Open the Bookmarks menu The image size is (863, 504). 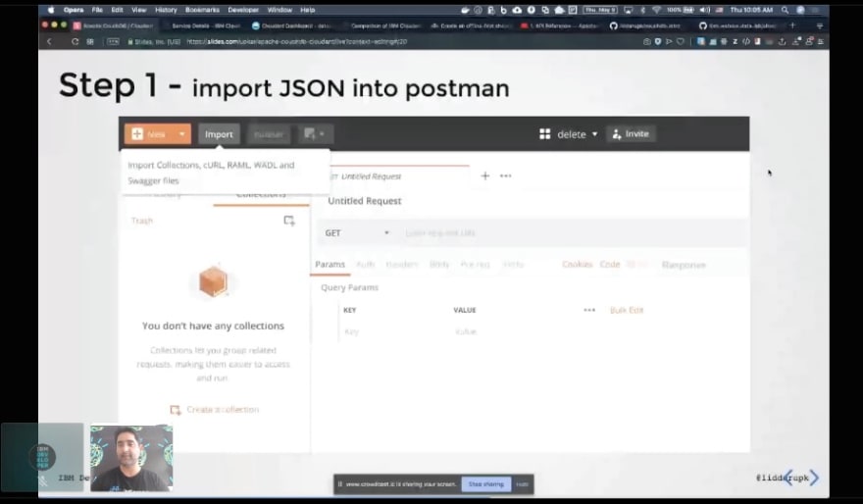click(202, 10)
